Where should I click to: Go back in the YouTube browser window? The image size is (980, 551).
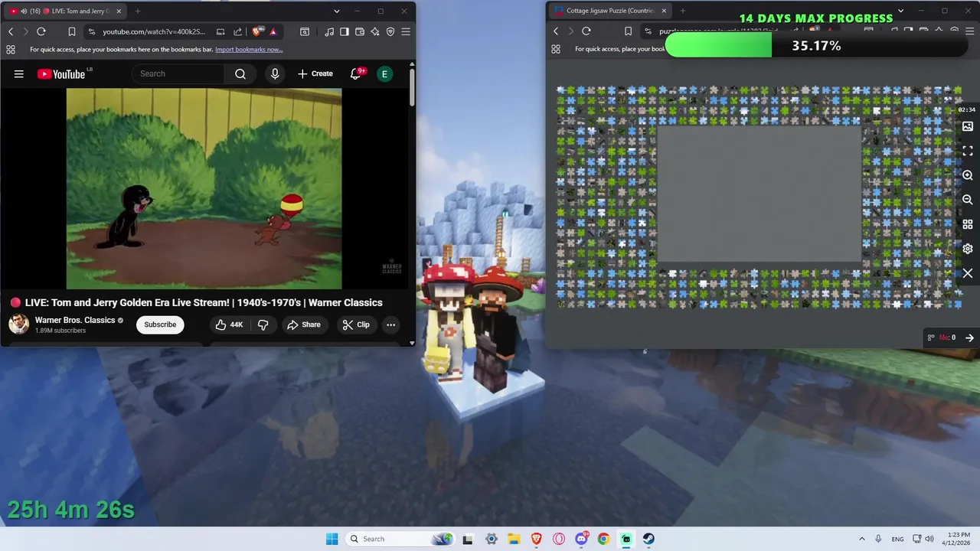point(11,31)
